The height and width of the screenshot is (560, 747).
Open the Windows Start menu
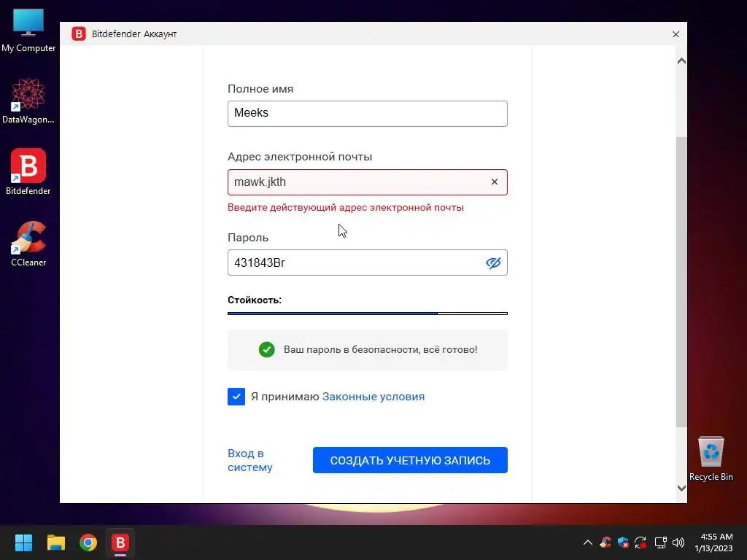tap(23, 542)
